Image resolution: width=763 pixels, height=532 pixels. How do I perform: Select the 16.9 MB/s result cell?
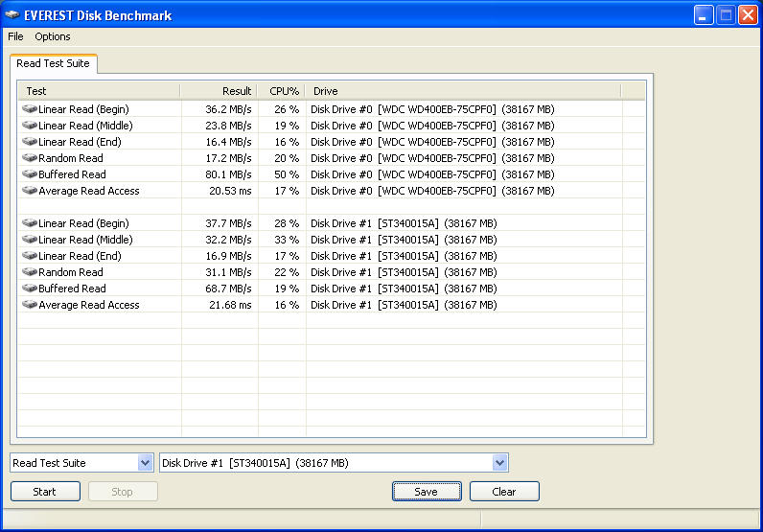228,256
